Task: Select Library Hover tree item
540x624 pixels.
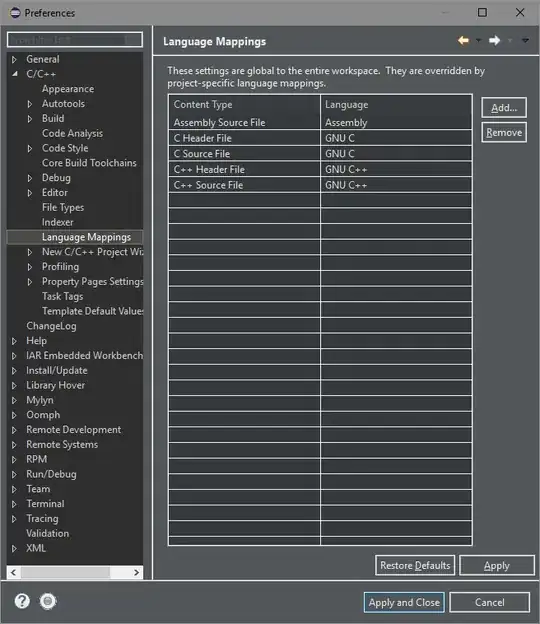Action: click(x=56, y=385)
